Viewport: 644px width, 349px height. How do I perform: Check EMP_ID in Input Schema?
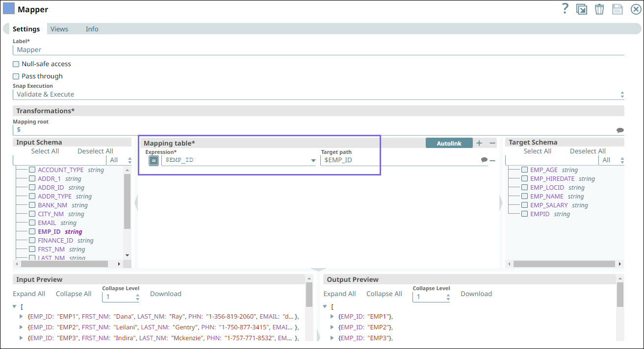[32, 232]
